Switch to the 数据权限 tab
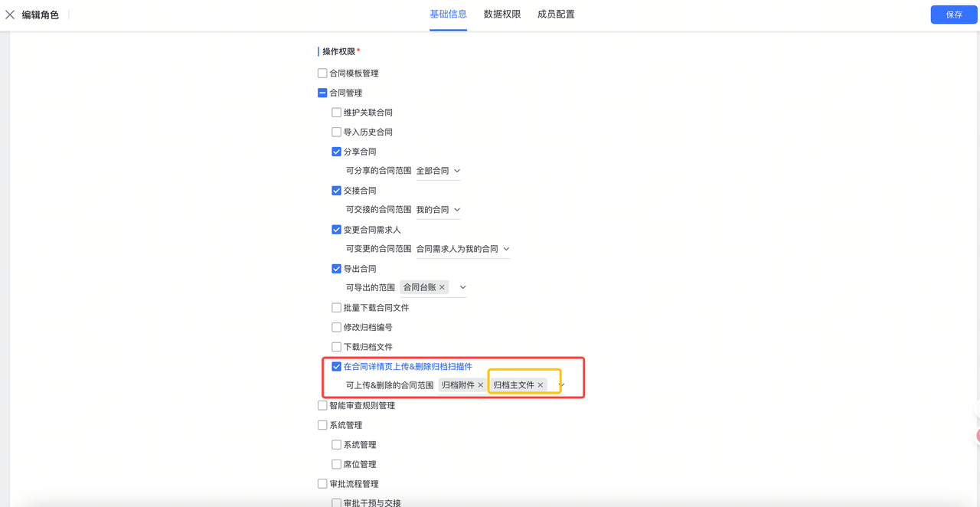The width and height of the screenshot is (980, 507). coord(501,14)
